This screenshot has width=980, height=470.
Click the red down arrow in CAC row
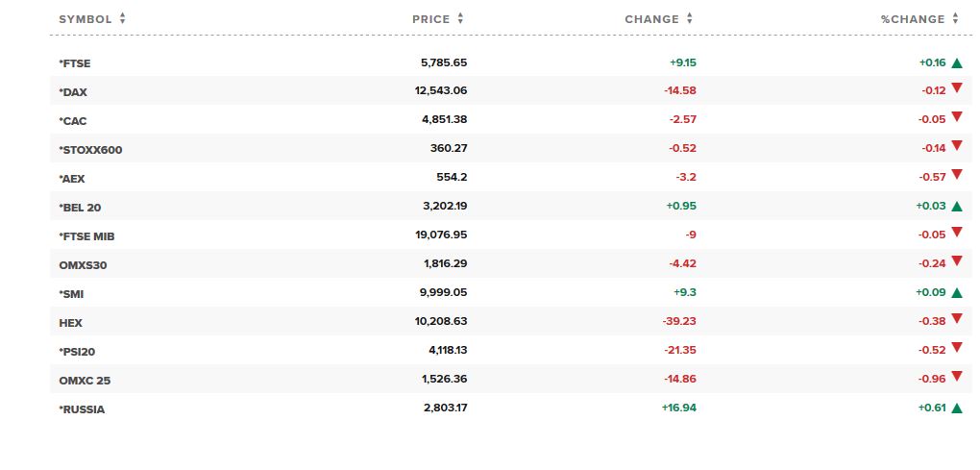pyautogui.click(x=957, y=117)
